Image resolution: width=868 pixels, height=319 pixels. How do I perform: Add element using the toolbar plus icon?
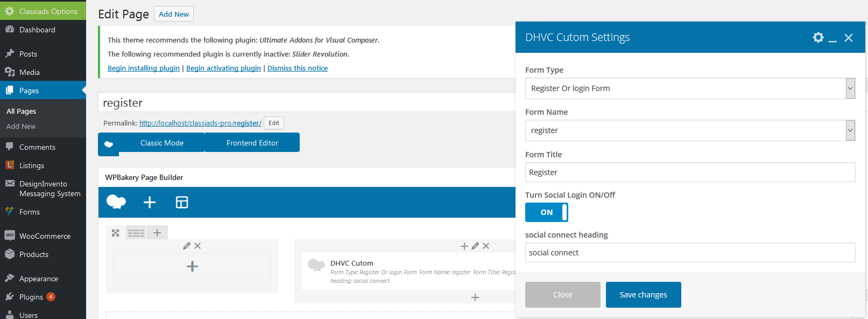click(x=150, y=202)
